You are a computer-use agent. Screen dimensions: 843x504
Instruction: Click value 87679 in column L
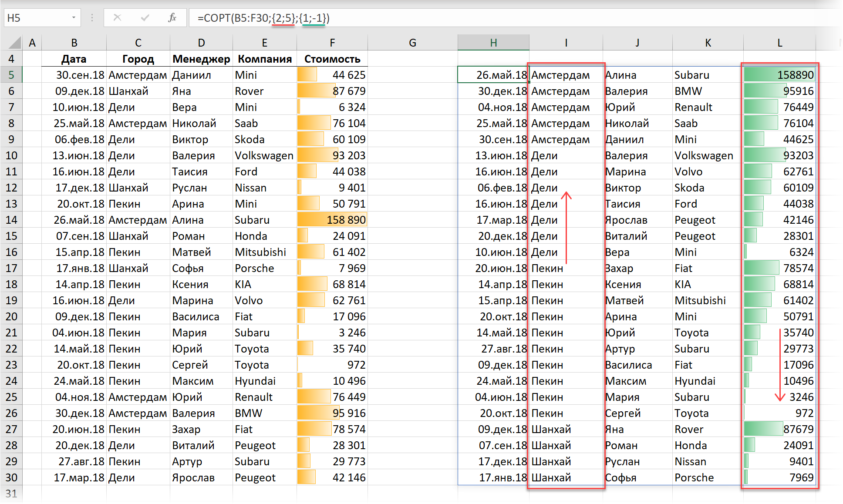779,429
